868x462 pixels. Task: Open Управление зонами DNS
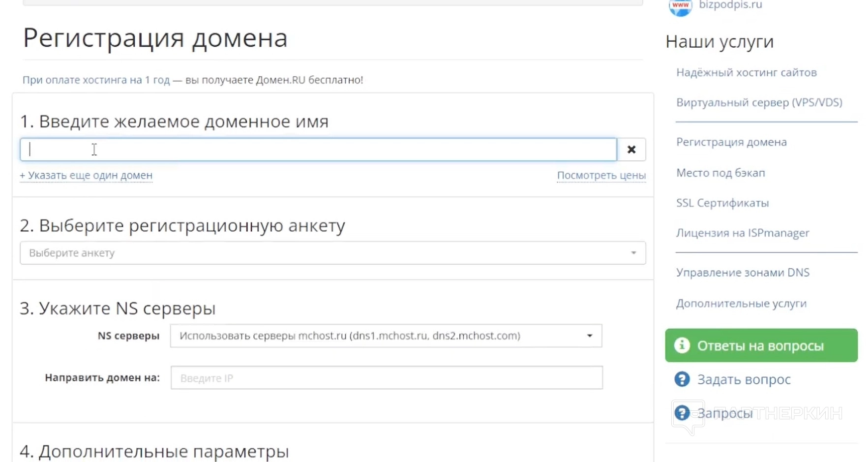pyautogui.click(x=742, y=273)
